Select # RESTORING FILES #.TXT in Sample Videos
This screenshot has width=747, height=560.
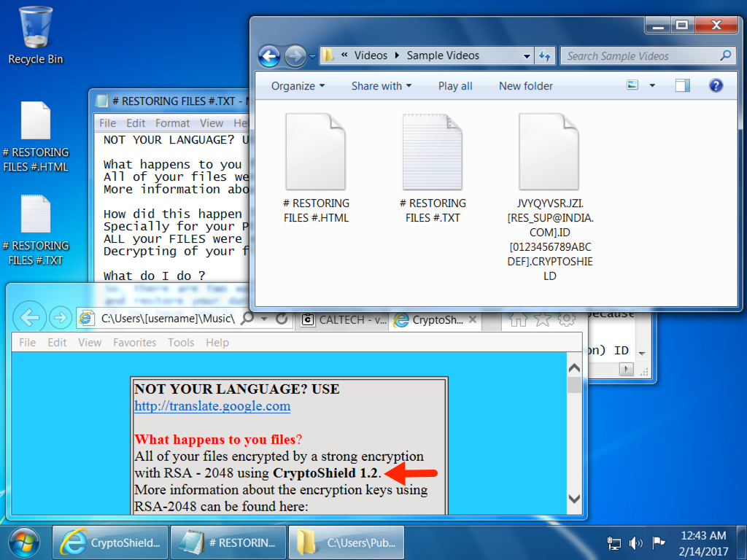pyautogui.click(x=433, y=168)
